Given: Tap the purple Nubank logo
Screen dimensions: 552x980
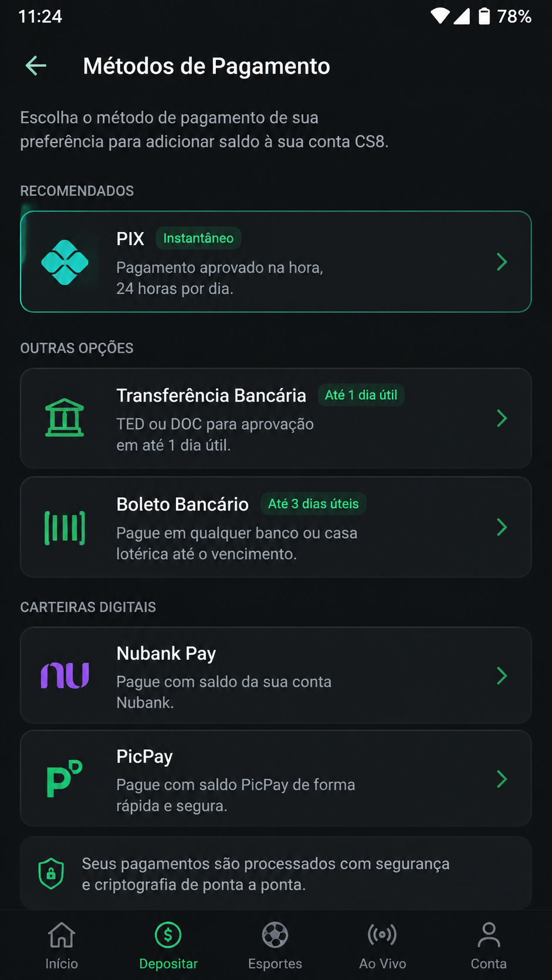Looking at the screenshot, I should (65, 675).
